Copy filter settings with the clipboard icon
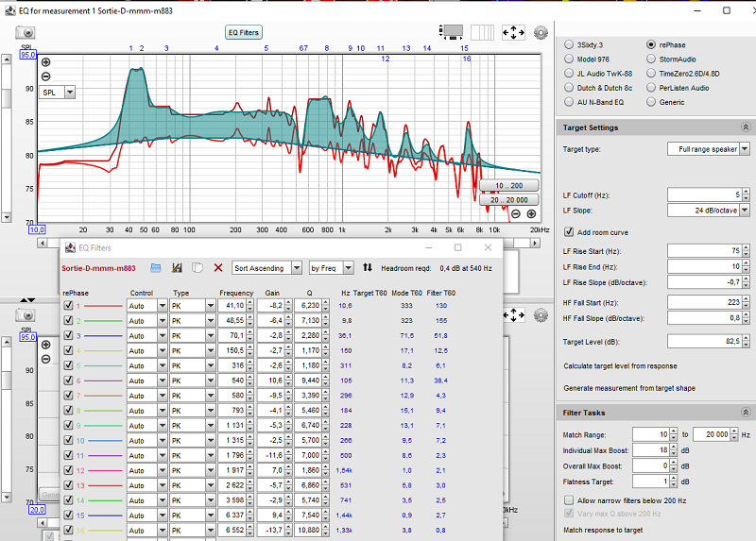 pos(198,268)
